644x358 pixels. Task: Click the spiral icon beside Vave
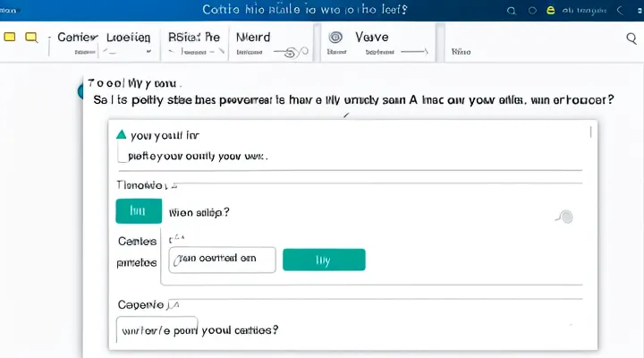pos(335,38)
